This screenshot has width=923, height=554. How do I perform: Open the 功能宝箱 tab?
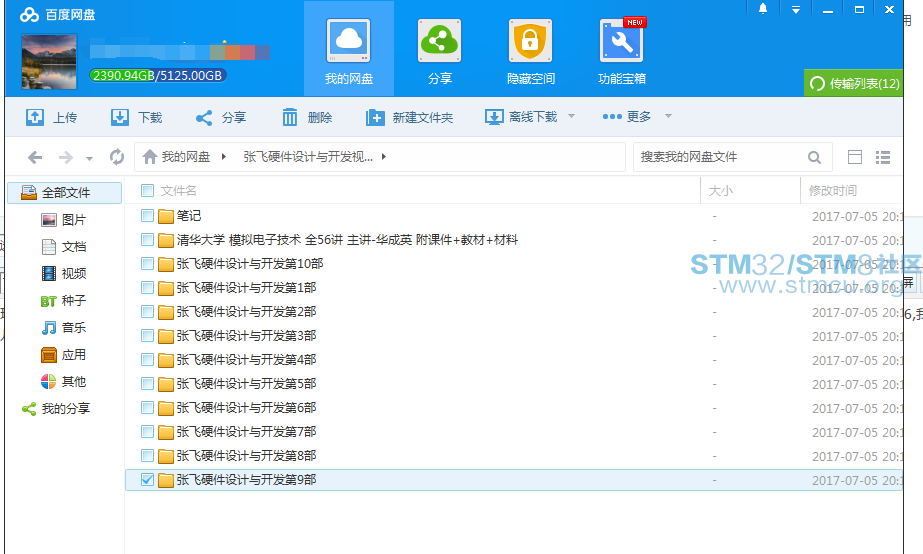[622, 49]
